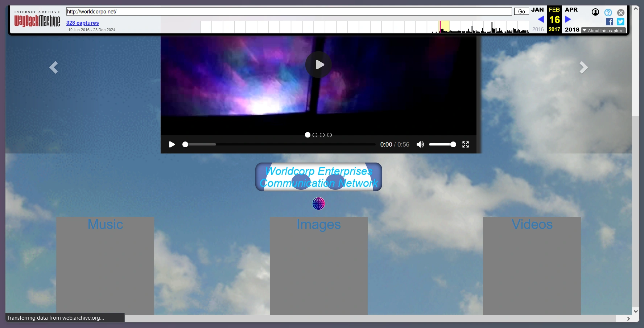Advance to the next carousel slide

(583, 67)
